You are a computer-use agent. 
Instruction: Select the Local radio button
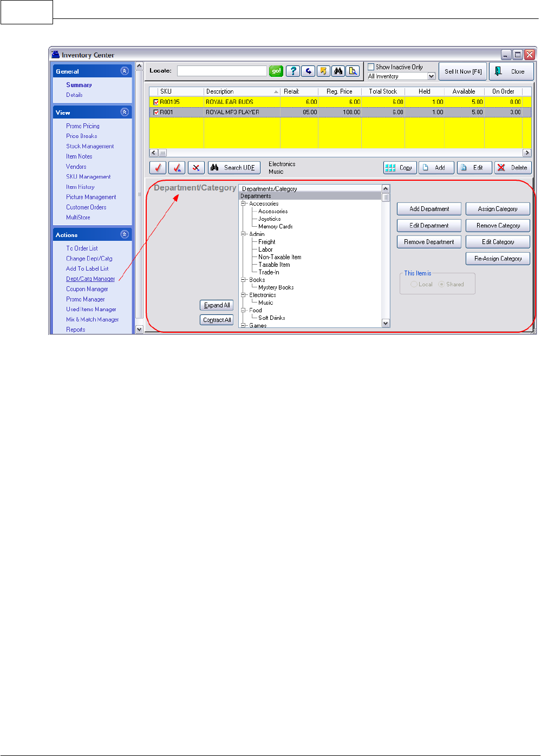(414, 284)
